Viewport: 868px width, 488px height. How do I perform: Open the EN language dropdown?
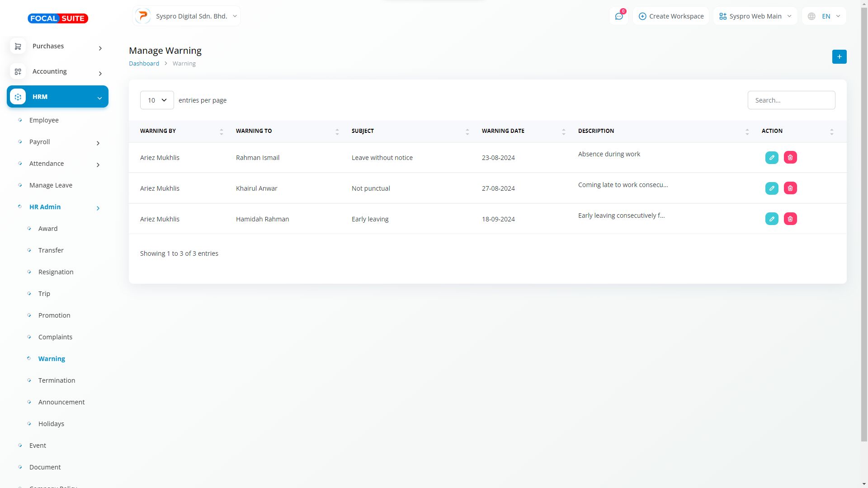824,16
